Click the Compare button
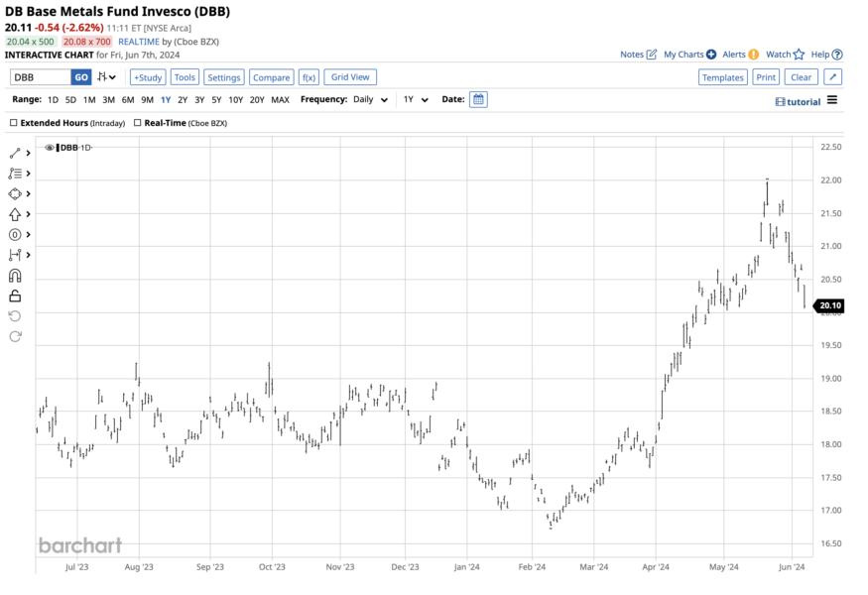The height and width of the screenshot is (595, 868). pyautogui.click(x=271, y=77)
